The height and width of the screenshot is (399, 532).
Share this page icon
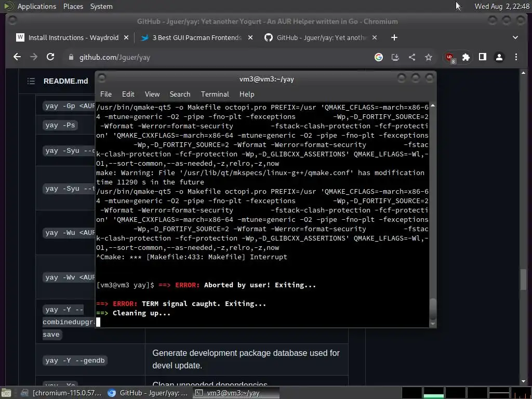pyautogui.click(x=412, y=57)
